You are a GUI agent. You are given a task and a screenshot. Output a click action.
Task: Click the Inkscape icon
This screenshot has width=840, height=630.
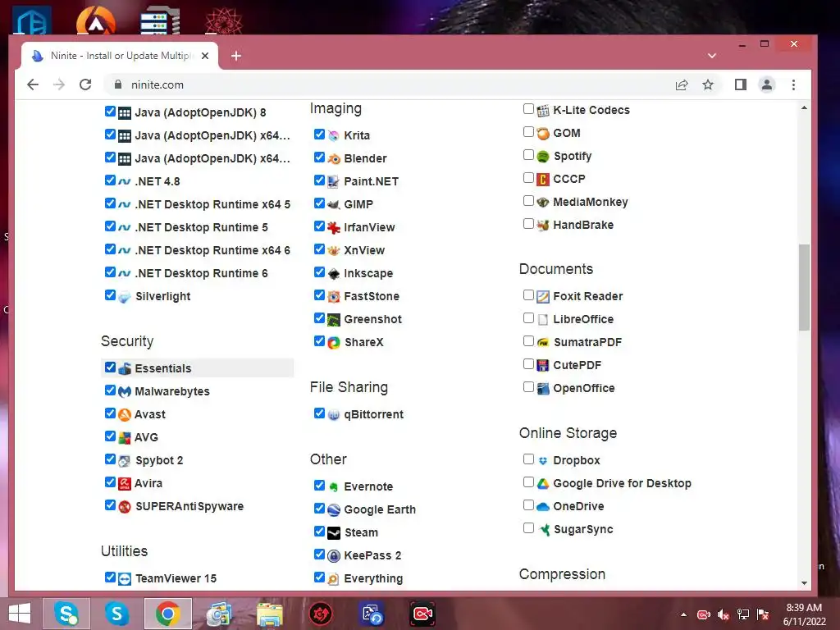pyautogui.click(x=334, y=274)
